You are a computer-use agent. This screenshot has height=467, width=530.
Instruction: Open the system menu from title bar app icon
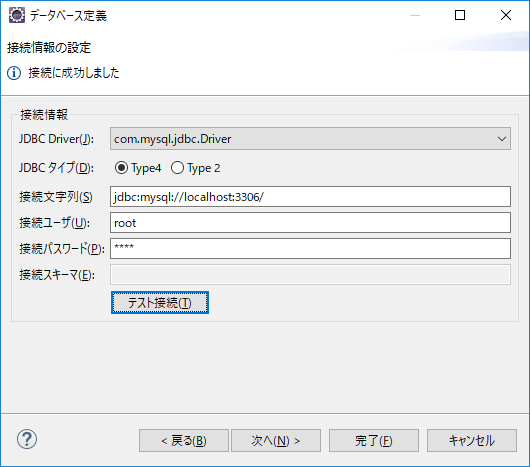tap(17, 15)
